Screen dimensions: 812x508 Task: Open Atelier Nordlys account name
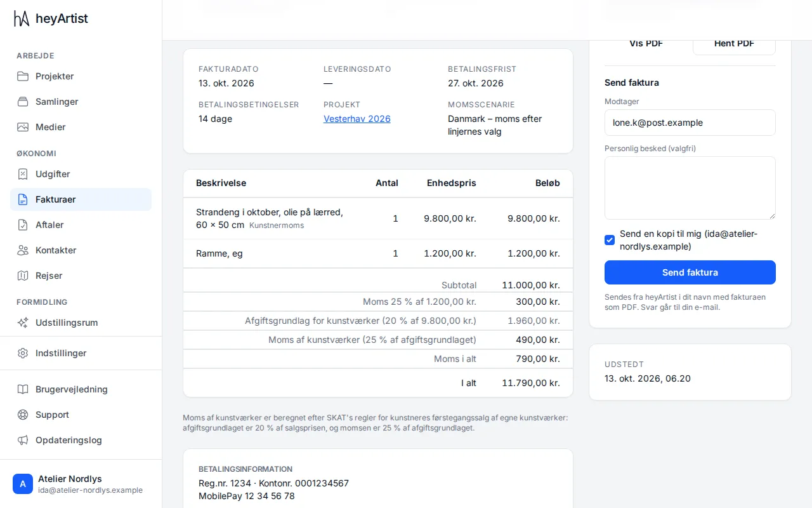(70, 479)
